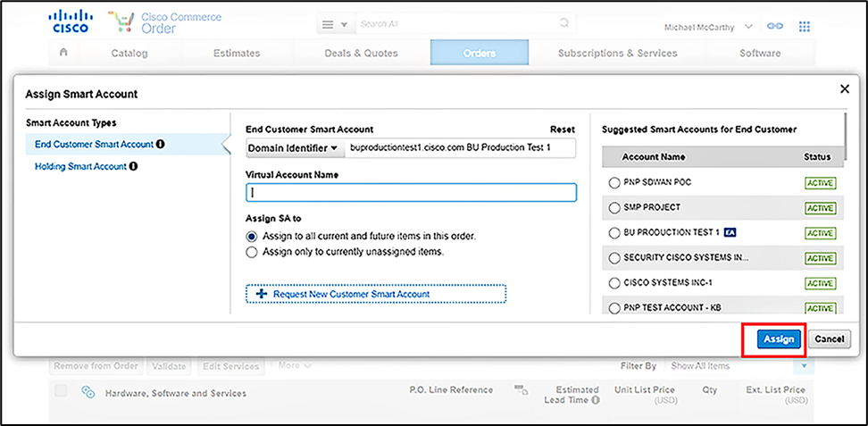Click the Reset link

point(563,129)
